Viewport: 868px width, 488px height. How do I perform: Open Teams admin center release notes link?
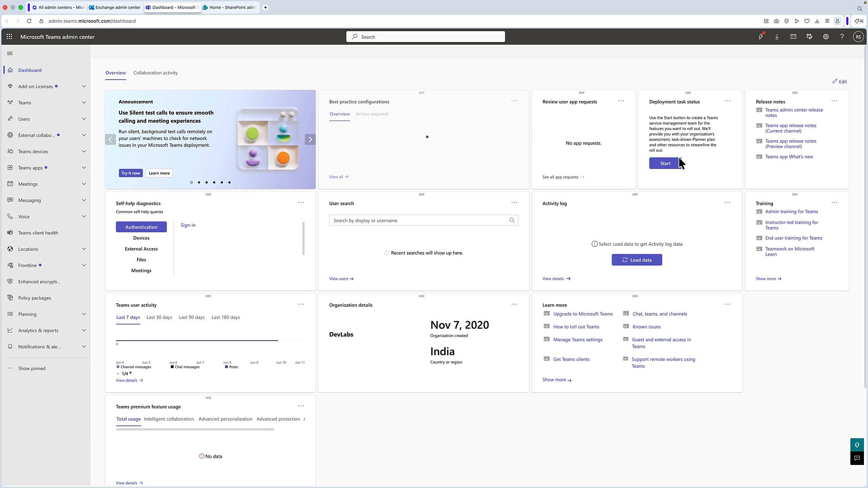pyautogui.click(x=794, y=113)
